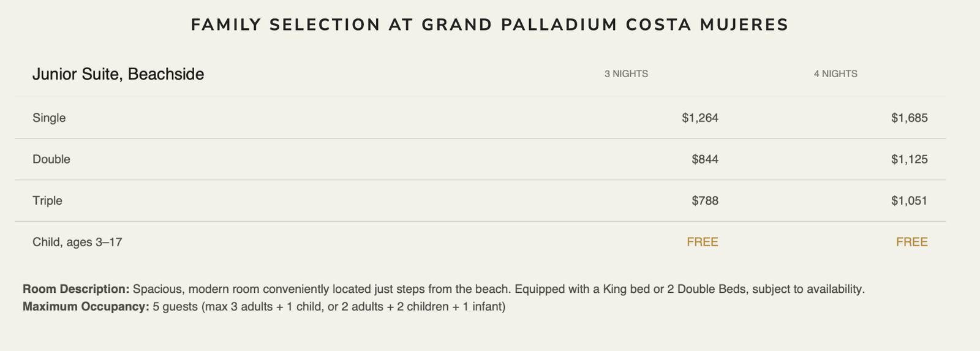Click the $844 Double 3-night price
This screenshot has width=980, height=351.
705,159
